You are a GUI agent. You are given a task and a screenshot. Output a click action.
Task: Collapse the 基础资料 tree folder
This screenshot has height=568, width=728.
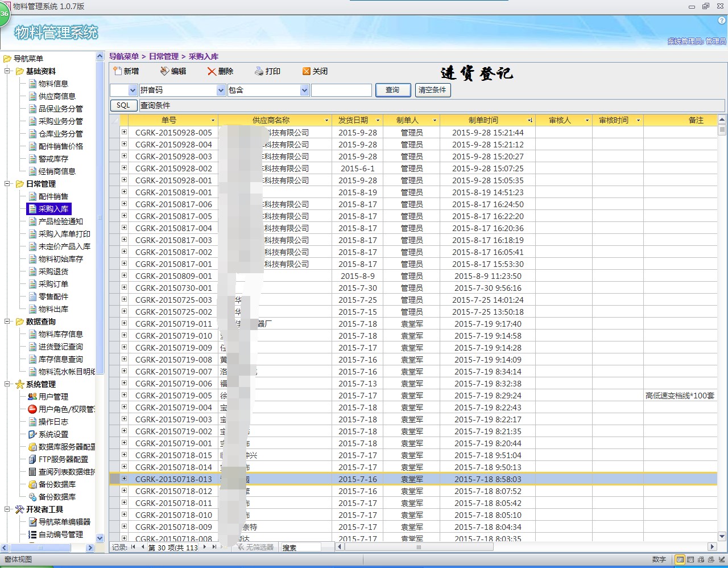click(8, 71)
